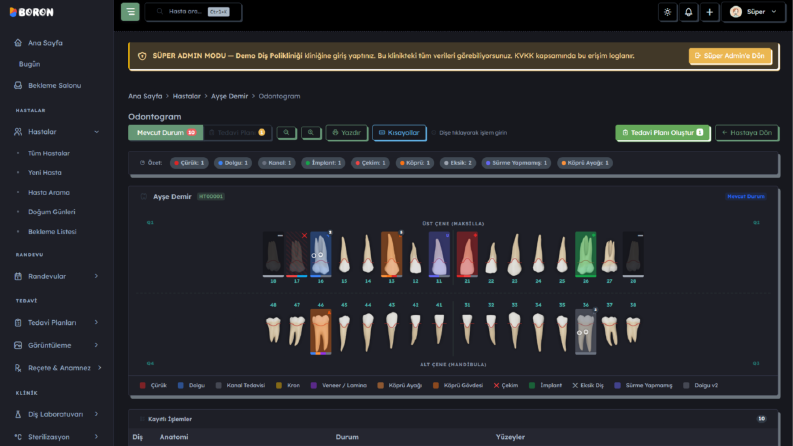Toggle the box beside Kayıtlı İşlemler
This screenshot has height=446, width=793.
[x=142, y=419]
